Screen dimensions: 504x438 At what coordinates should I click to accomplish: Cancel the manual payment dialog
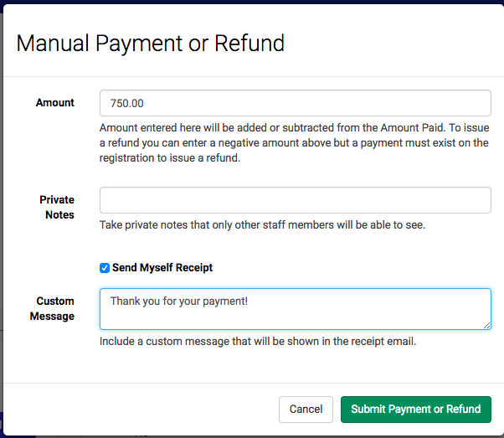[306, 409]
